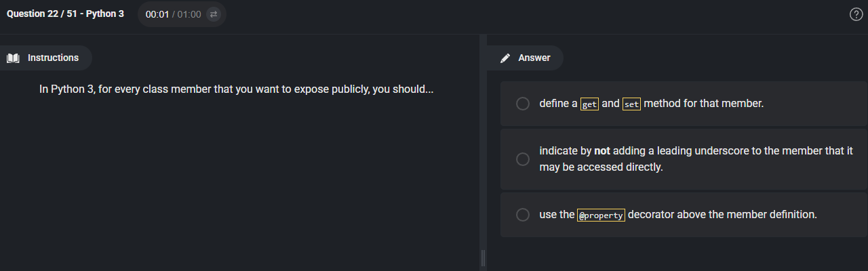868x271 pixels.
Task: Click the Answer pencil icon
Action: (505, 58)
